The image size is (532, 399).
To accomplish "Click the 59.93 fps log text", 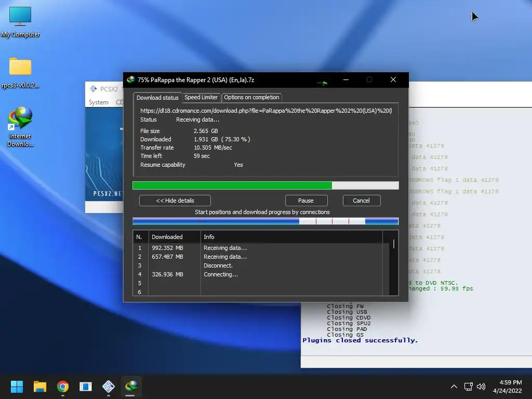I will [457, 289].
